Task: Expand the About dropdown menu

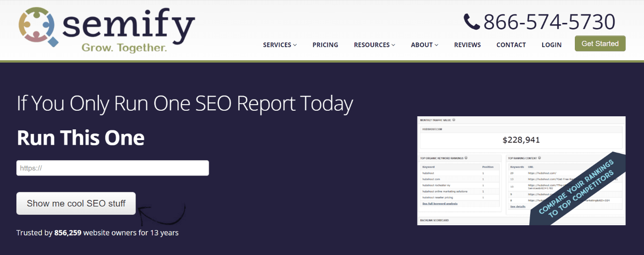Action: point(425,45)
